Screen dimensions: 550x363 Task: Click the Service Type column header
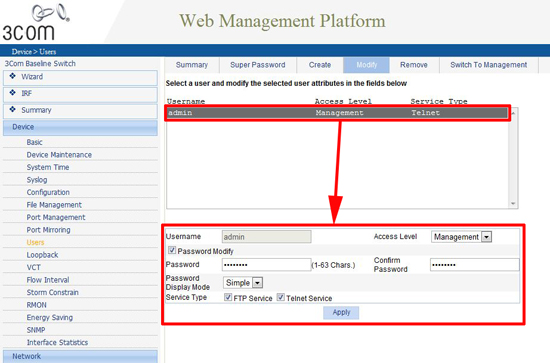pyautogui.click(x=439, y=101)
